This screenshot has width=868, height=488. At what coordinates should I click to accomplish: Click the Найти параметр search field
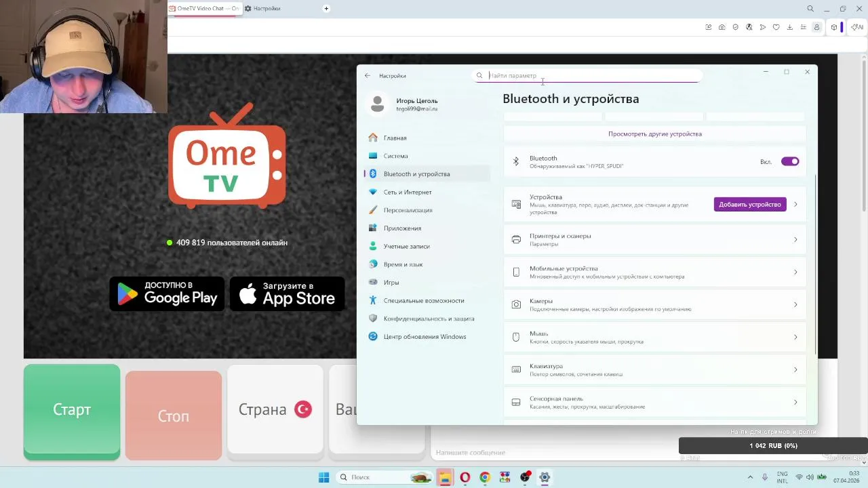tap(587, 76)
